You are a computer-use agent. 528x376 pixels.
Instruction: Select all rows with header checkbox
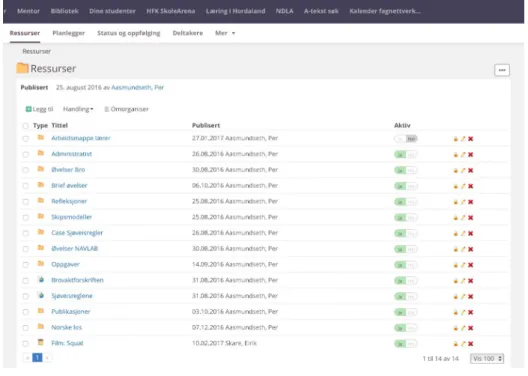tap(26, 126)
